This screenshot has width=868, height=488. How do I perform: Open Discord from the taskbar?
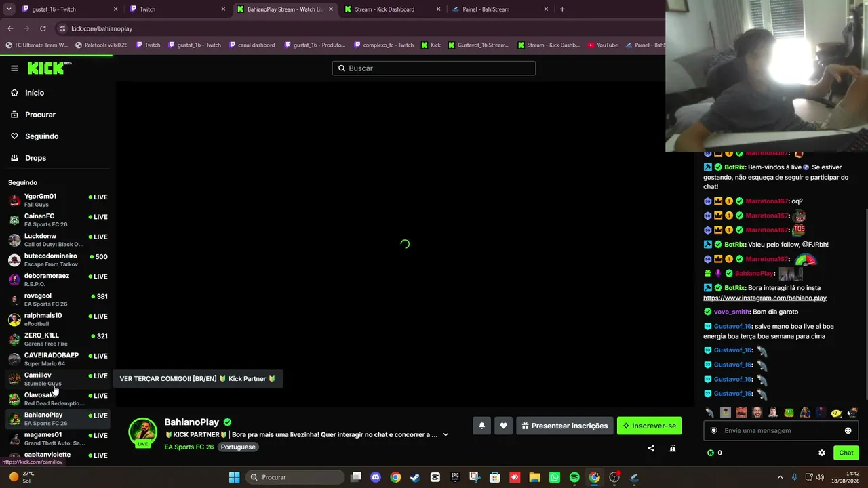pyautogui.click(x=376, y=477)
